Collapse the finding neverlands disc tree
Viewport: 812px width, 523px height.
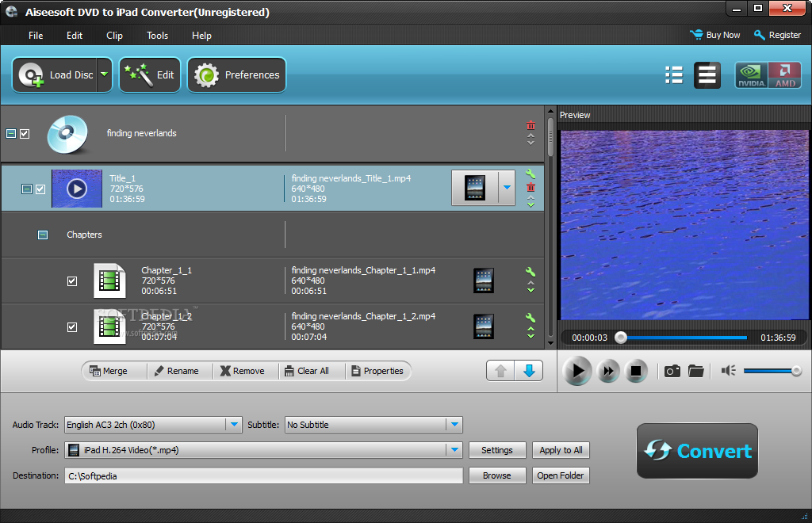[11, 134]
